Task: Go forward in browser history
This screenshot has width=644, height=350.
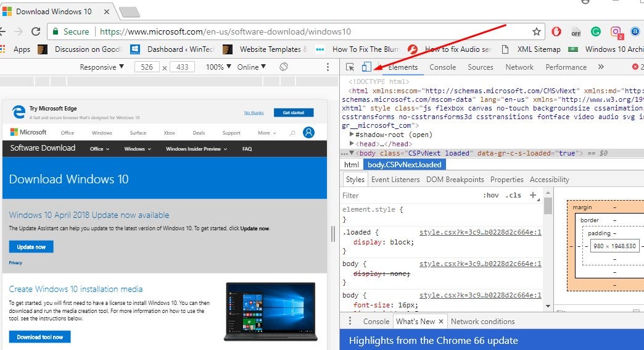Action: coord(19,31)
